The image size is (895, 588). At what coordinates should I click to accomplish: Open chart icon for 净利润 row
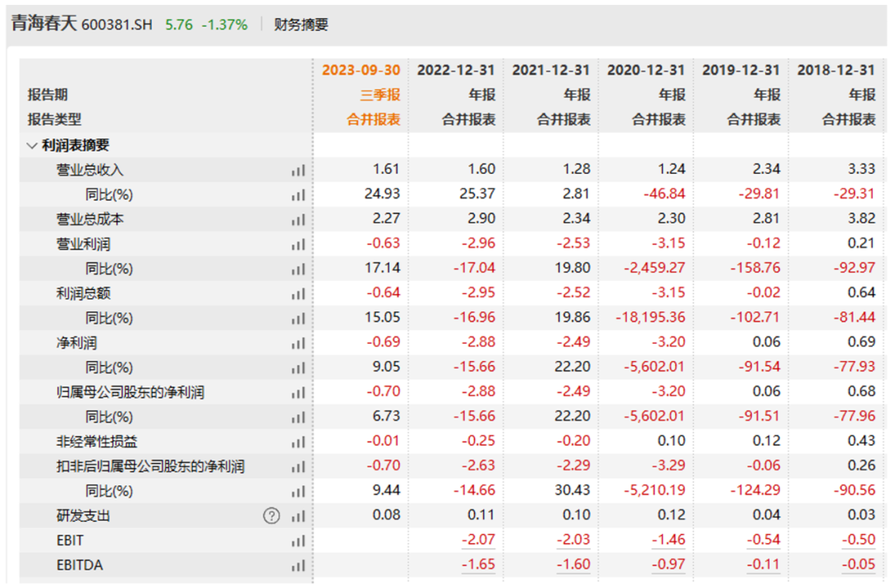click(298, 344)
